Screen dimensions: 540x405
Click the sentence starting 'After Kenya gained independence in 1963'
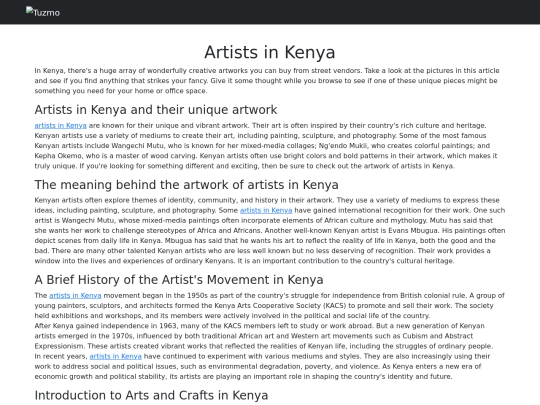(204, 326)
